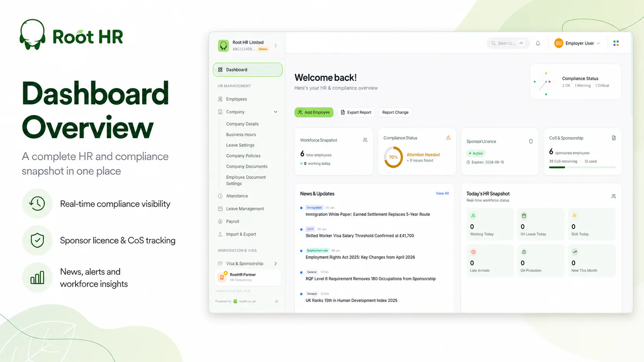Click the warning triangle on Compliance Status card
Viewport: 644px width, 362px height.
pos(448,138)
